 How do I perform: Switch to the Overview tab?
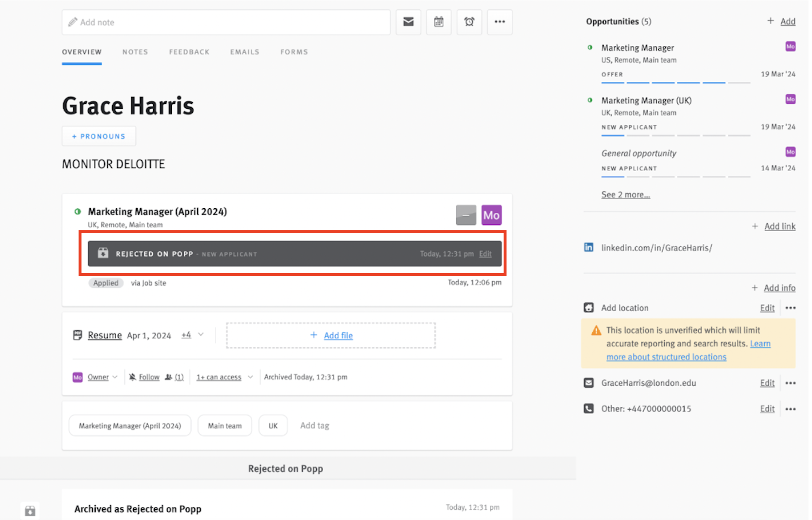82,52
